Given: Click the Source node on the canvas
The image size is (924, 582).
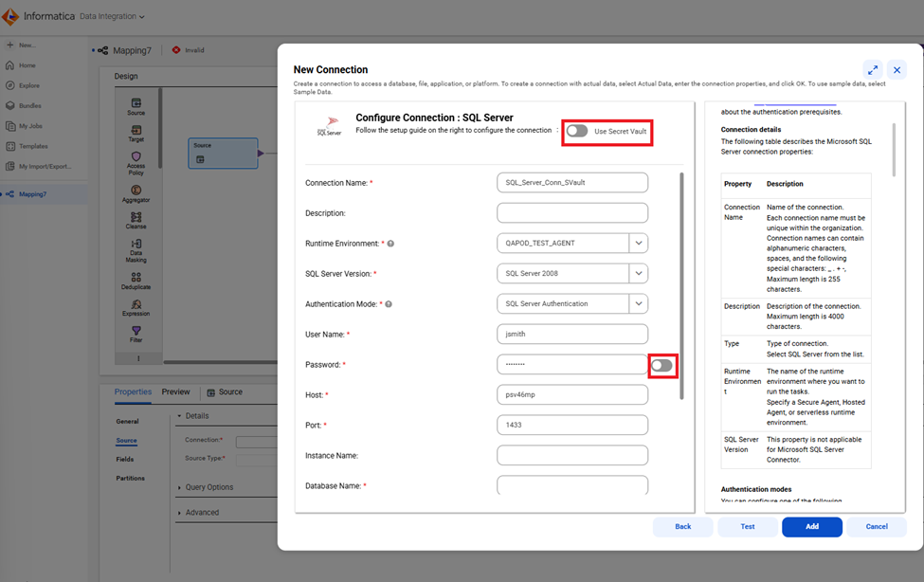Looking at the screenshot, I should click(x=223, y=154).
